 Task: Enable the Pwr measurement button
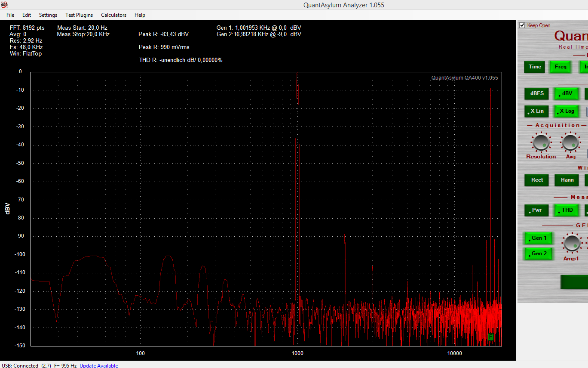pos(537,210)
